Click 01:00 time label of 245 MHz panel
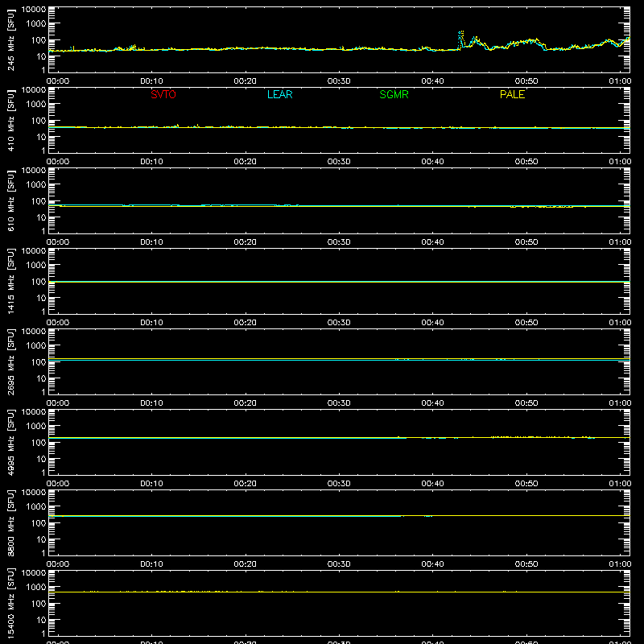 point(620,81)
